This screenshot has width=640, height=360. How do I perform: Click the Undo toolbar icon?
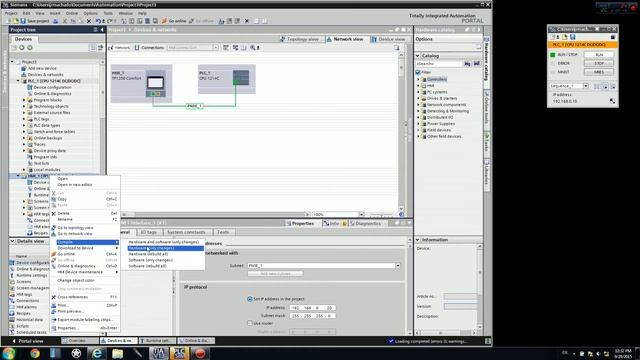pos(98,21)
